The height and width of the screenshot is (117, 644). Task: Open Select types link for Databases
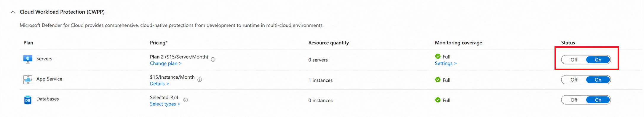coord(165,104)
